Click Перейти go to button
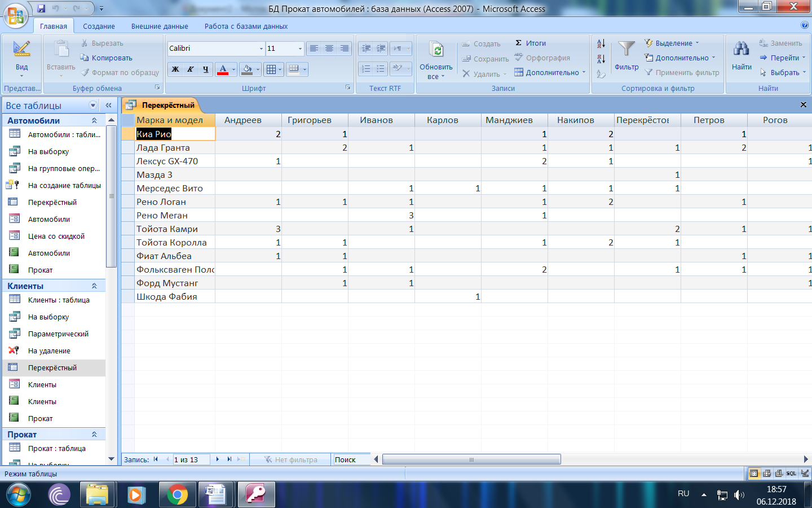The image size is (812, 508). pyautogui.click(x=783, y=58)
